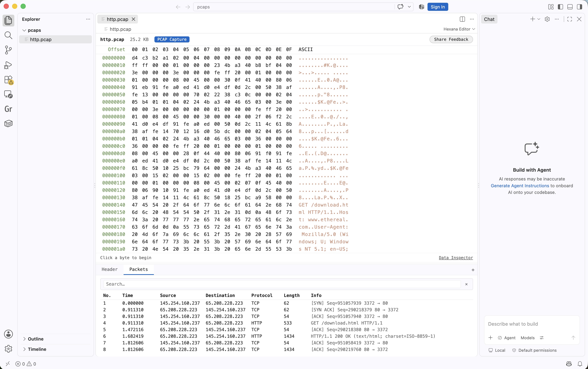
Task: Click the errors and warnings status item
Action: pyautogui.click(x=26, y=364)
